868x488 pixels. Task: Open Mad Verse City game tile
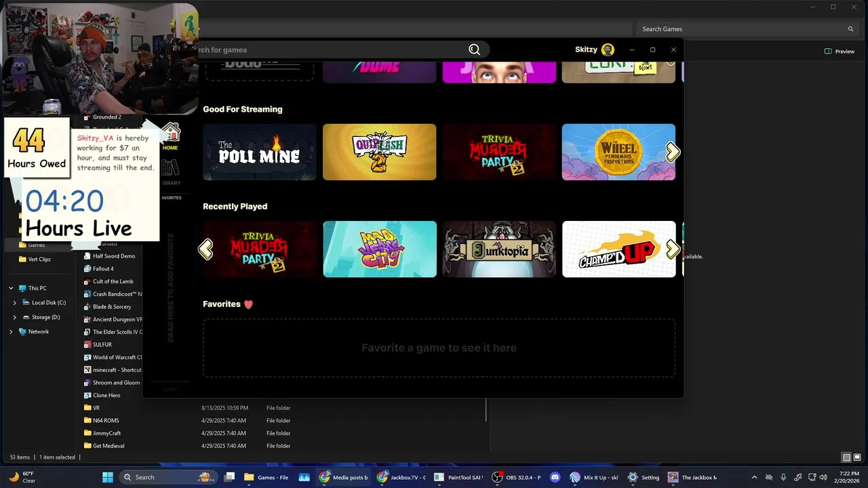click(380, 249)
